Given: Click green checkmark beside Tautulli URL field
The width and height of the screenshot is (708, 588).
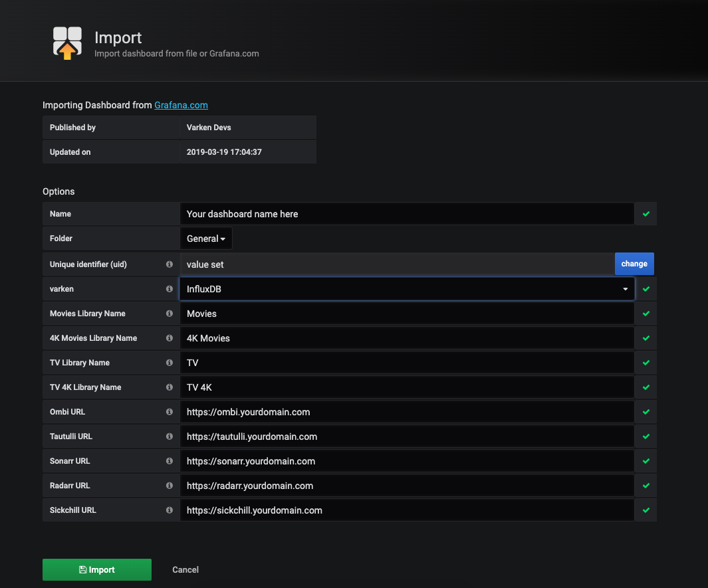Looking at the screenshot, I should tap(646, 437).
